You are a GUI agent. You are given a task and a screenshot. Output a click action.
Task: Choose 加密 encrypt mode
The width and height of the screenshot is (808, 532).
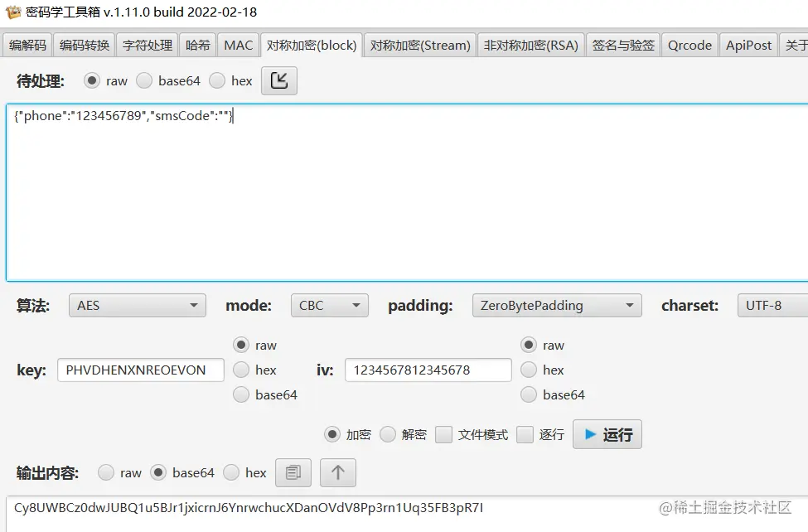coord(332,434)
